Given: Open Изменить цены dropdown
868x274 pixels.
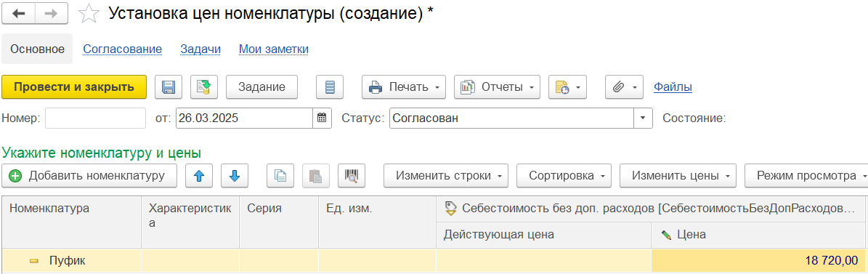Looking at the screenshot, I should point(678,176).
